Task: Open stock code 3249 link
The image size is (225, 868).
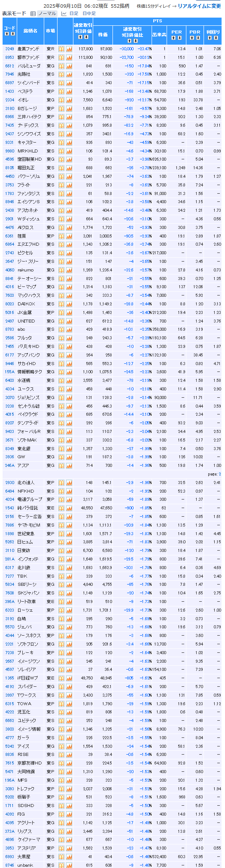Action: 9,49
